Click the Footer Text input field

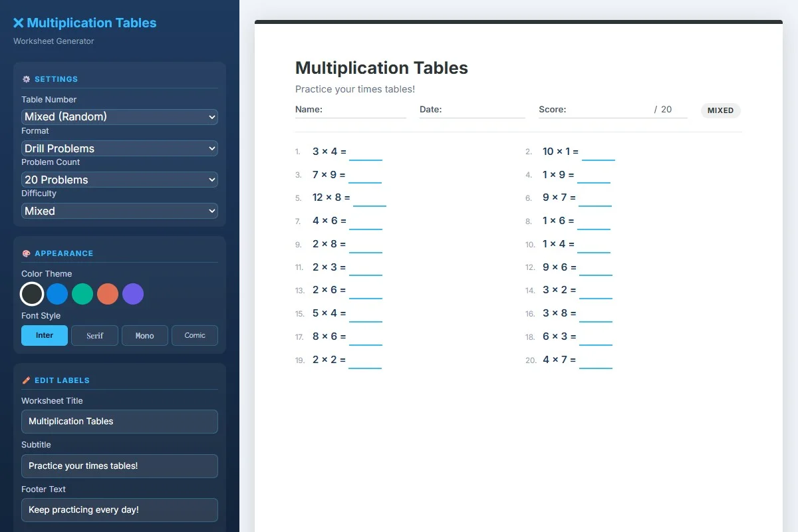120,510
